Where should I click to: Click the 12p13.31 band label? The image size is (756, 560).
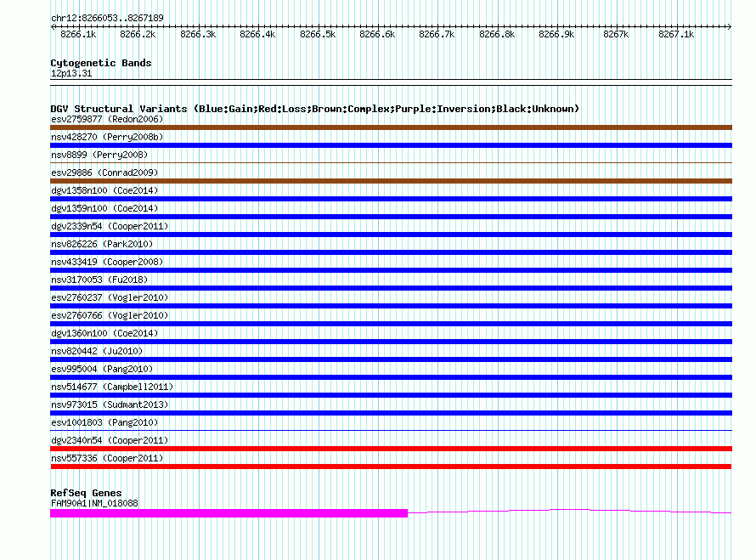pos(71,73)
